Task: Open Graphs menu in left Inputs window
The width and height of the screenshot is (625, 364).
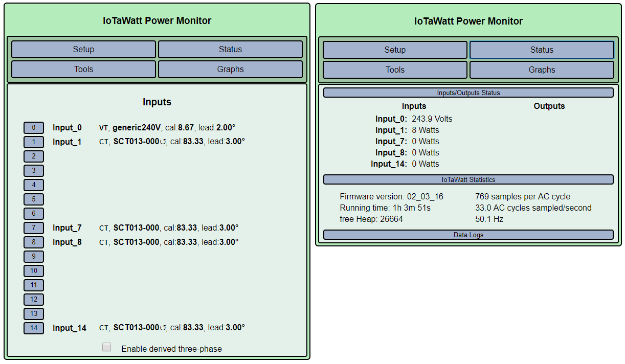Action: tap(230, 69)
